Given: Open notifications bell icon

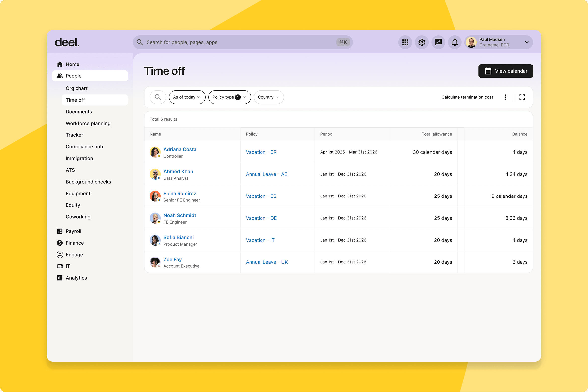Looking at the screenshot, I should click(455, 42).
